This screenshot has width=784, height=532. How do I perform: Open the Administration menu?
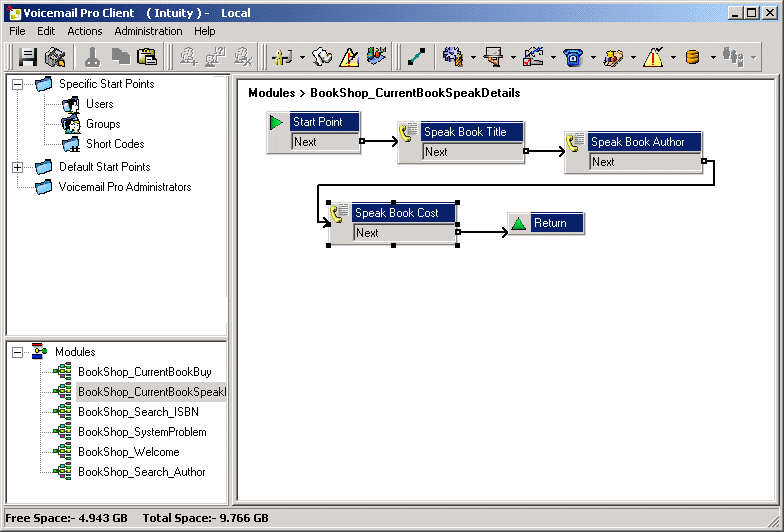click(x=148, y=31)
